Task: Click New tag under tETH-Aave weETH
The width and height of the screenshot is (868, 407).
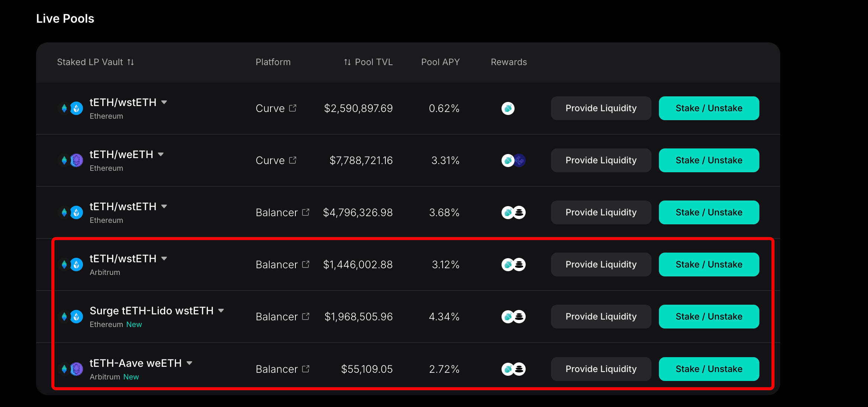Action: tap(131, 377)
